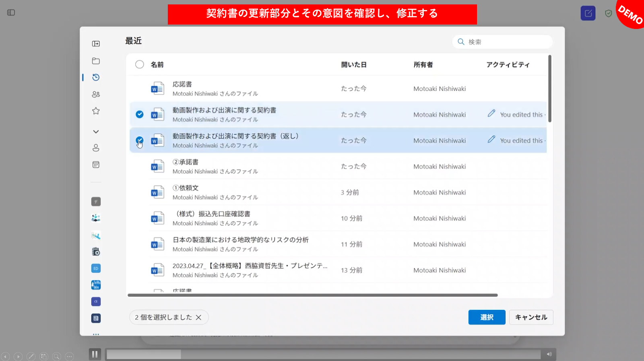Click the speaker volume icon
This screenshot has height=361, width=644.
pyautogui.click(x=549, y=354)
